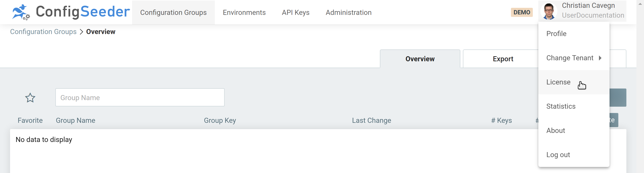Open the Profile menu entry
The height and width of the screenshot is (173, 644).
[556, 34]
